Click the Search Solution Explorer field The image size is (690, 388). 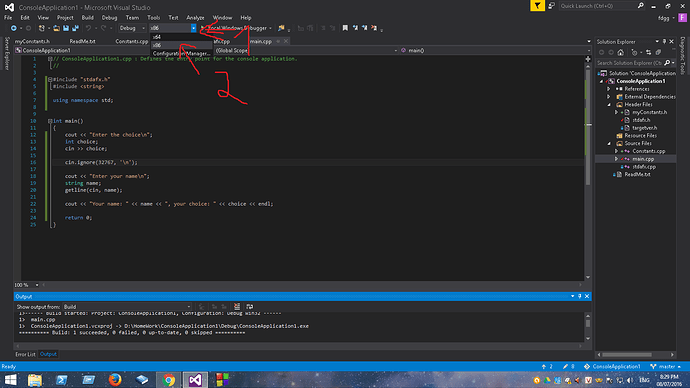[630, 63]
